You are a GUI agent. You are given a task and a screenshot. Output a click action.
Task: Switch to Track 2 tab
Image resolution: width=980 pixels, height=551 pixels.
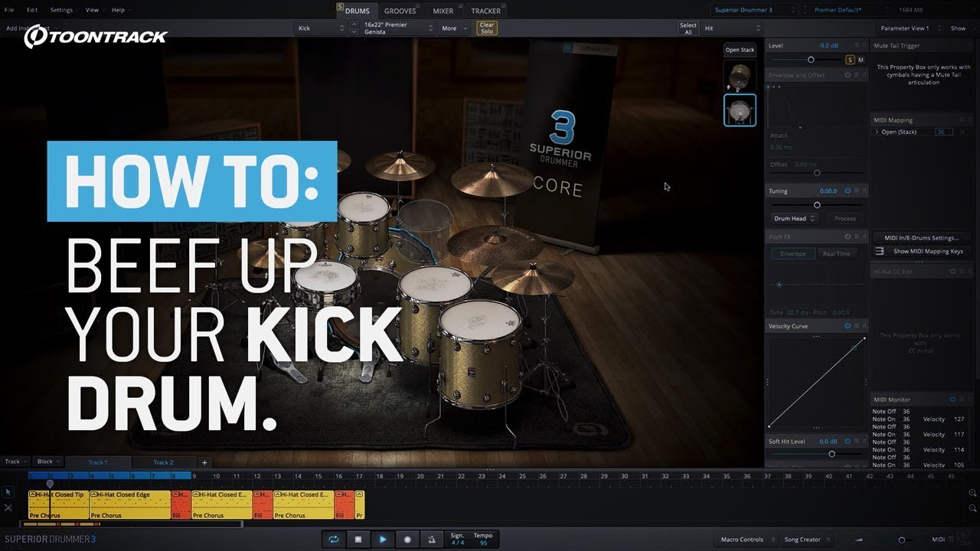pos(163,462)
